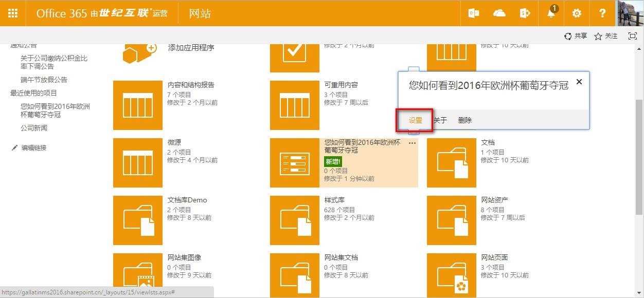Screen dimensions: 644x298
Task: Click the survey title in callout popup
Action: [489, 86]
